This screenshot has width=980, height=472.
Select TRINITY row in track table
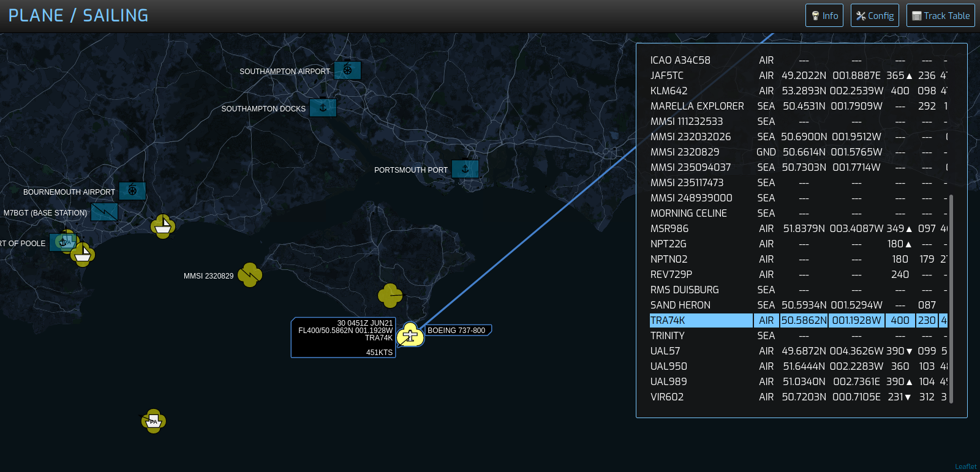[x=799, y=335]
